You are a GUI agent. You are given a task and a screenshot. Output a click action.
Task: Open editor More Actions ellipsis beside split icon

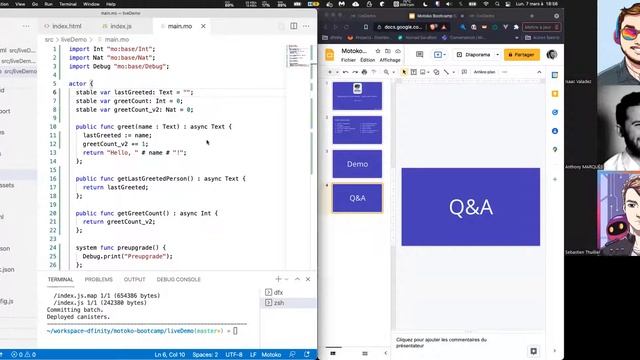coord(306,26)
